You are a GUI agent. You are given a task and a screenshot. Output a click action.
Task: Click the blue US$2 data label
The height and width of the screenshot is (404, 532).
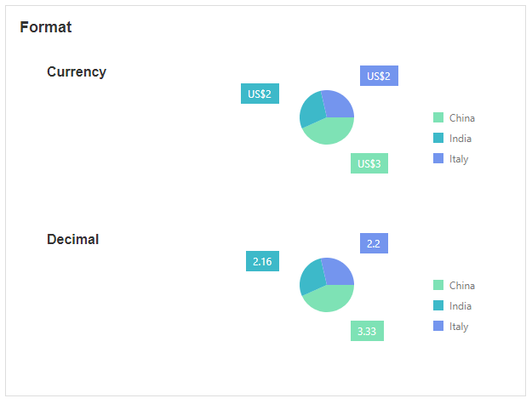tap(379, 76)
